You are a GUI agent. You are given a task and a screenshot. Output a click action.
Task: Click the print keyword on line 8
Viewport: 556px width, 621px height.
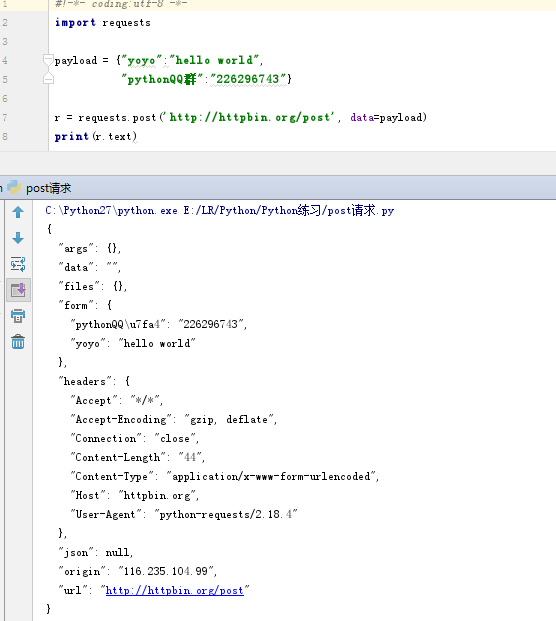tap(72, 137)
